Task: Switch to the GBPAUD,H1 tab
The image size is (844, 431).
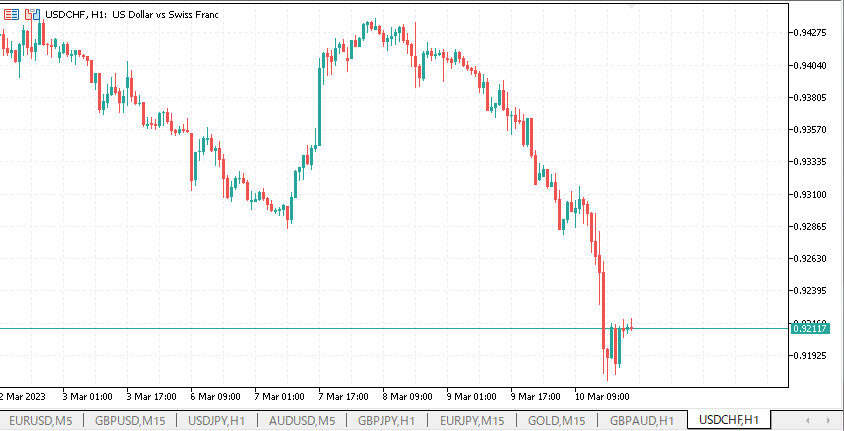Action: pyautogui.click(x=643, y=420)
